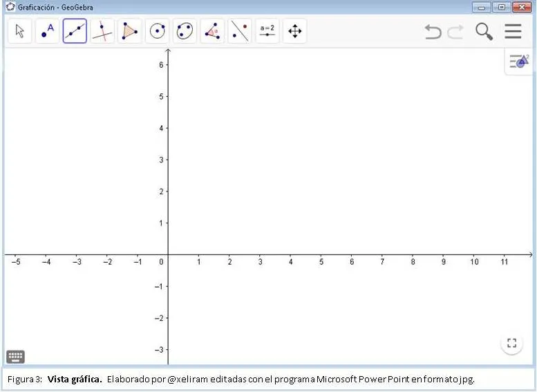Select the Reflect about Line tool
This screenshot has height=392, width=537.
click(240, 31)
